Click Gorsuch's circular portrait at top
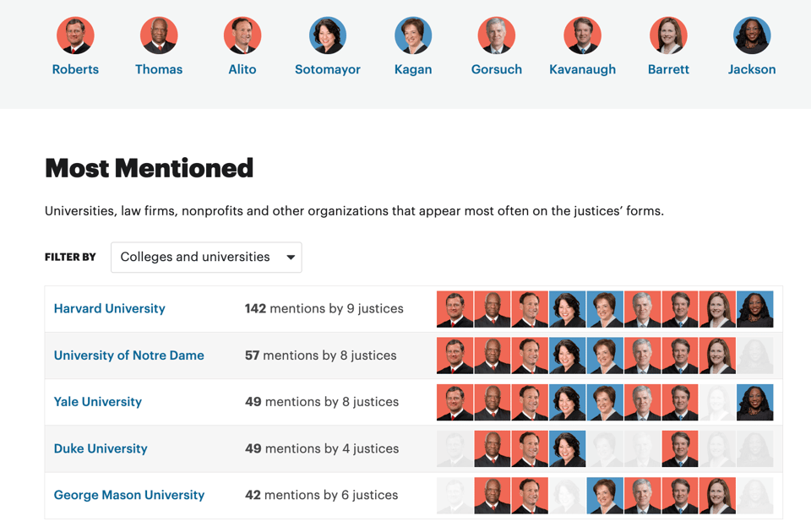The image size is (811, 532). point(497,35)
